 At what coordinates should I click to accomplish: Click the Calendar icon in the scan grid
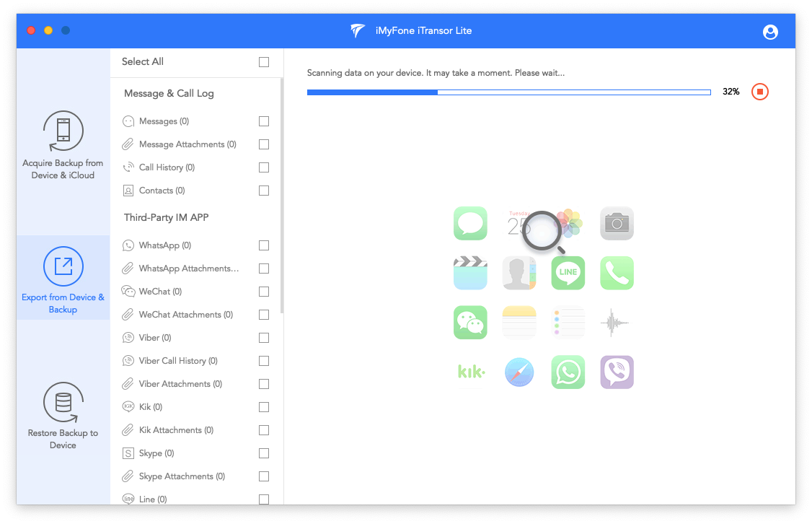click(516, 224)
